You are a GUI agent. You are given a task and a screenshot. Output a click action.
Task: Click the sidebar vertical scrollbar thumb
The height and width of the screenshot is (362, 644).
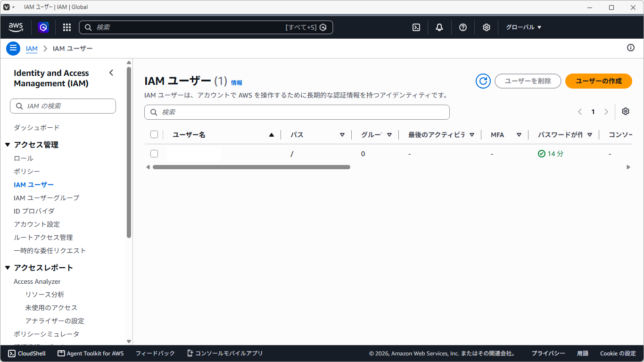[x=129, y=152]
